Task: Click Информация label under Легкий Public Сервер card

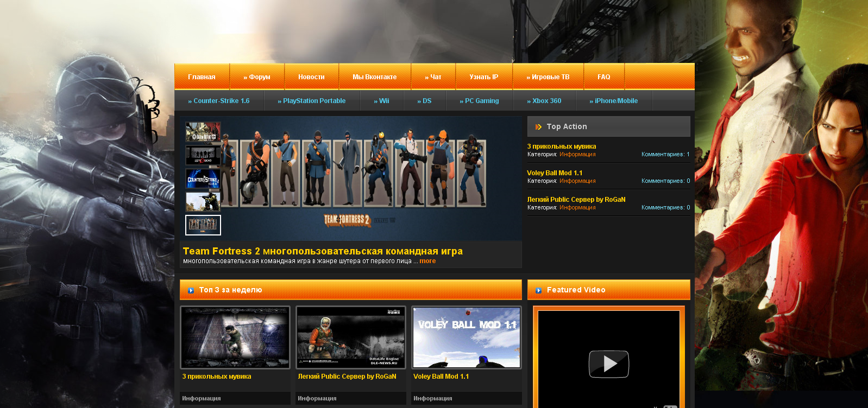Action: click(x=317, y=398)
